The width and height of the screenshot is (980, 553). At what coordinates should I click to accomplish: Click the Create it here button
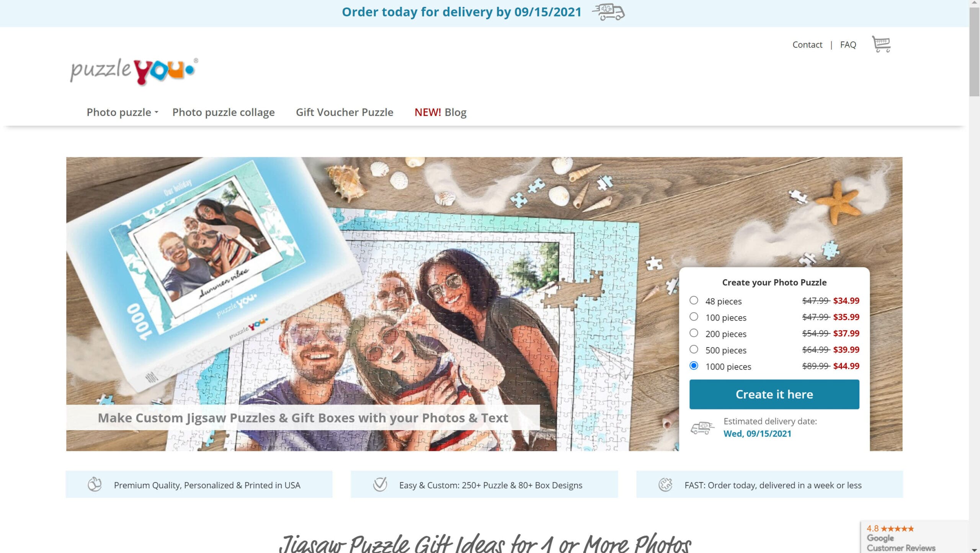774,394
